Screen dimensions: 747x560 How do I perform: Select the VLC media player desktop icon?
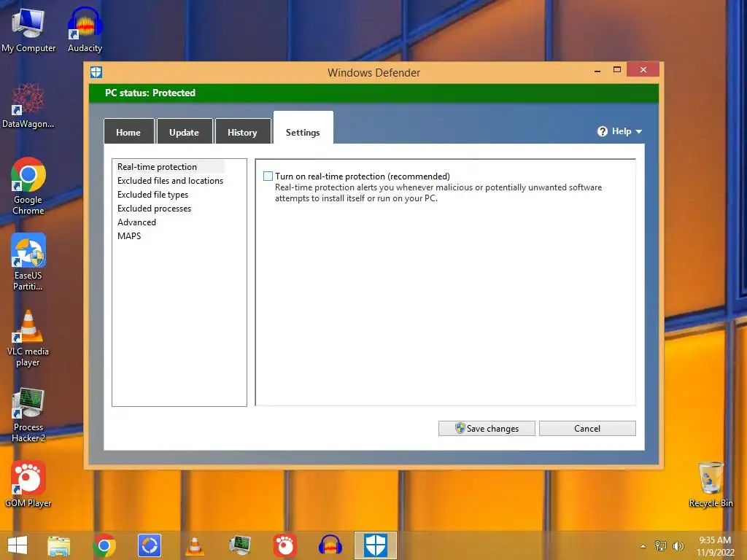(28, 338)
